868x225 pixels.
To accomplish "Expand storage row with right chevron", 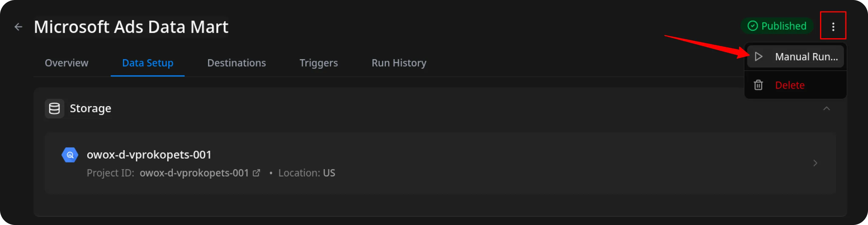I will coord(815,163).
